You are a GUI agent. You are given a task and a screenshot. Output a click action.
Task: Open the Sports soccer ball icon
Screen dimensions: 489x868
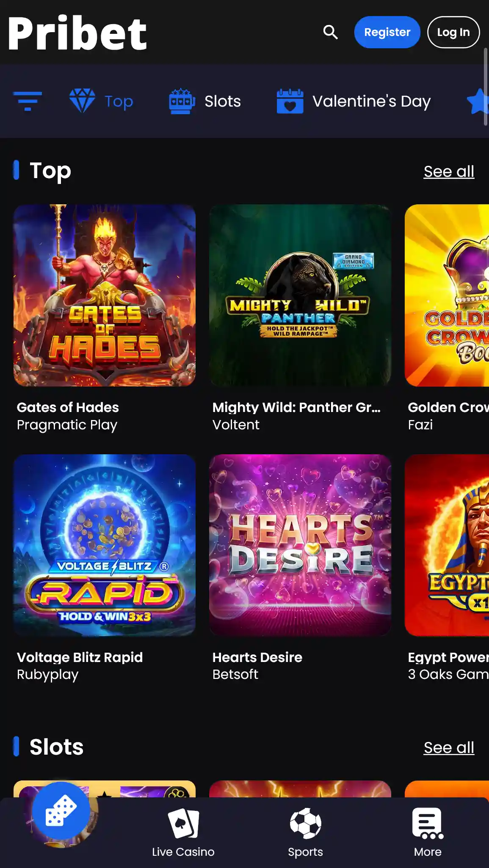[x=306, y=823]
